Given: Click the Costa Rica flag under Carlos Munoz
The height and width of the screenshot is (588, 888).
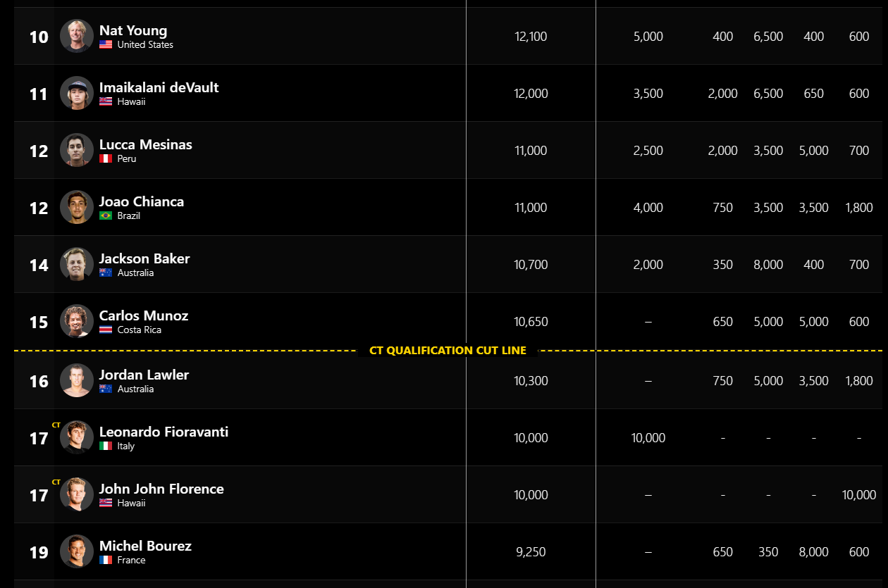Looking at the screenshot, I should (106, 330).
